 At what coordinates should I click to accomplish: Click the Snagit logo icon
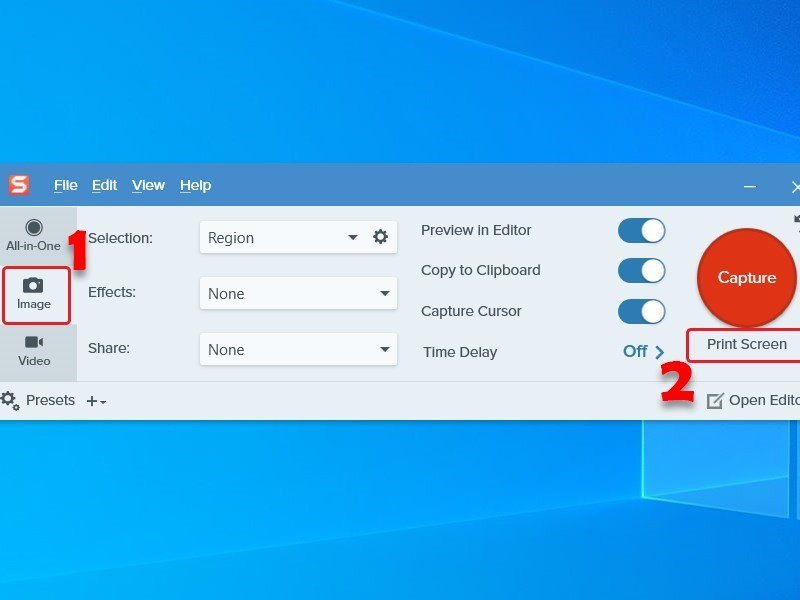point(19,185)
